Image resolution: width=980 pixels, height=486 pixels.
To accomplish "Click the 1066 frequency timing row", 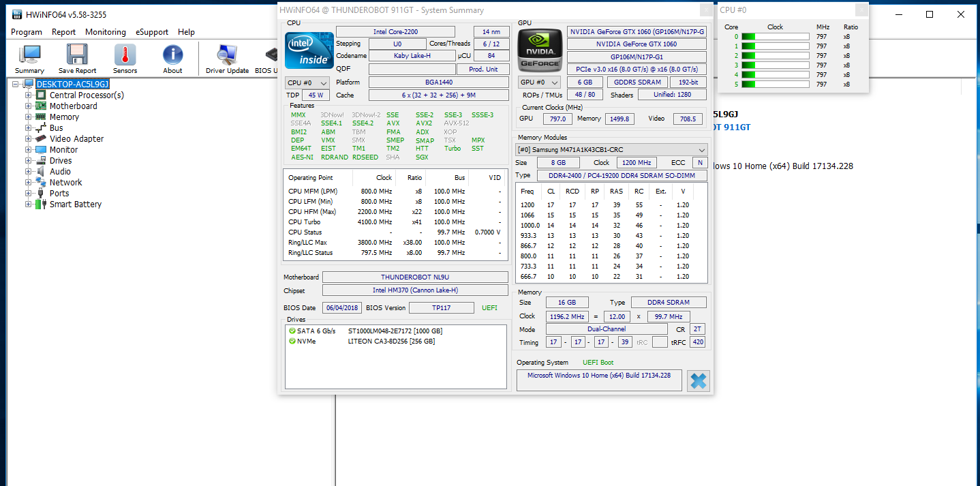I will point(611,215).
